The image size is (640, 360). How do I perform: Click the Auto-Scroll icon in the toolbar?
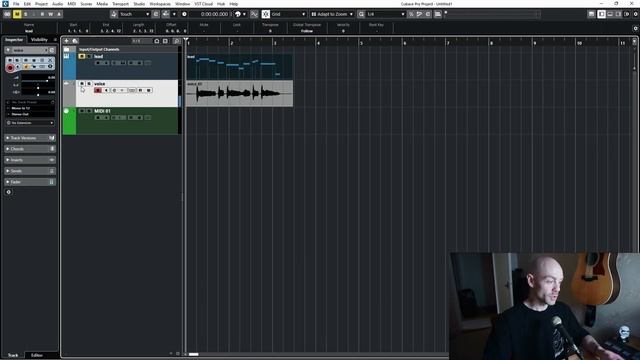point(165,14)
